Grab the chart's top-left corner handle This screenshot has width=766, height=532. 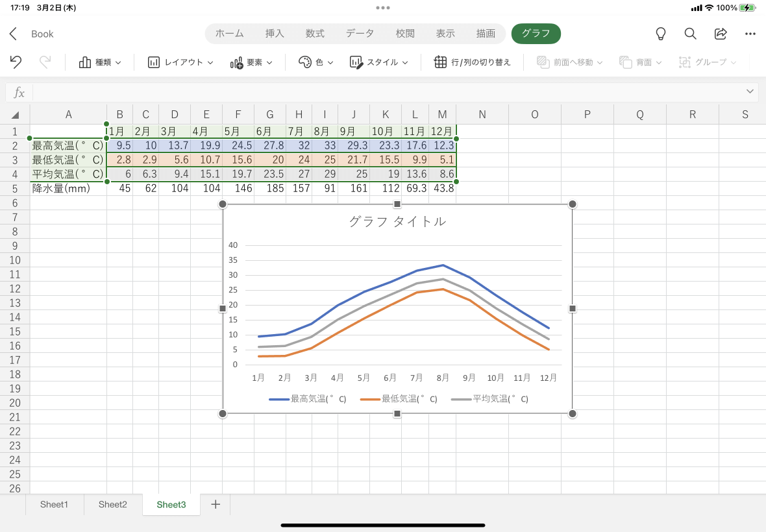pos(223,204)
